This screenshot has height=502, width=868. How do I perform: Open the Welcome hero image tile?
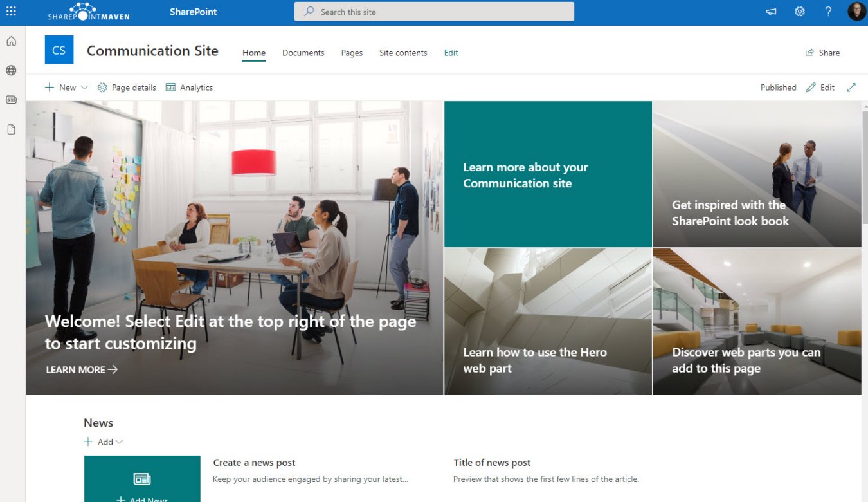pyautogui.click(x=235, y=248)
